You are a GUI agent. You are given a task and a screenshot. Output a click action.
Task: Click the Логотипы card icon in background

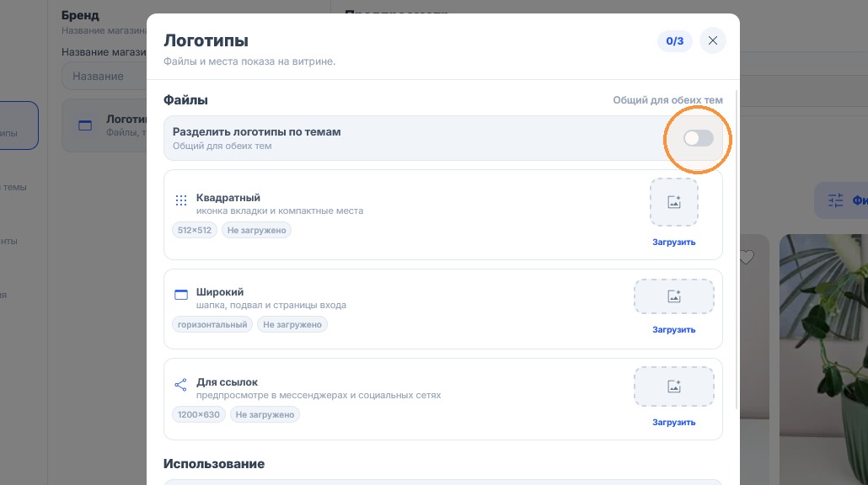85,125
